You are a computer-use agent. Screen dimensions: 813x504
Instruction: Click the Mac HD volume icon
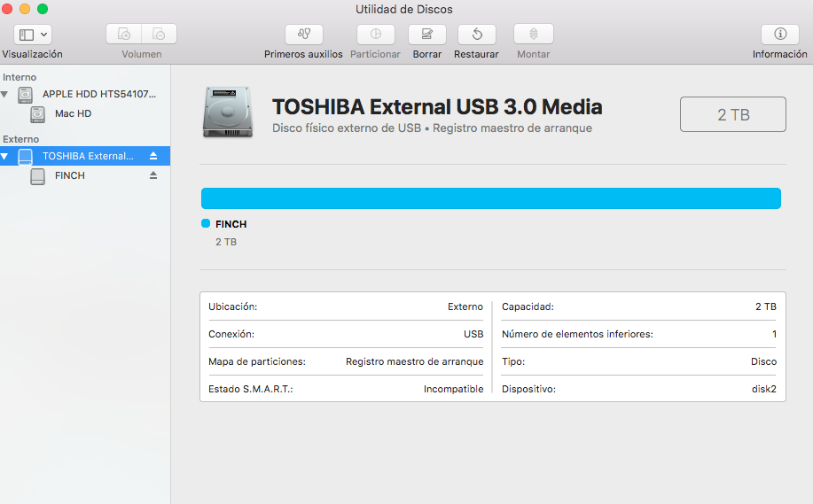[37, 114]
